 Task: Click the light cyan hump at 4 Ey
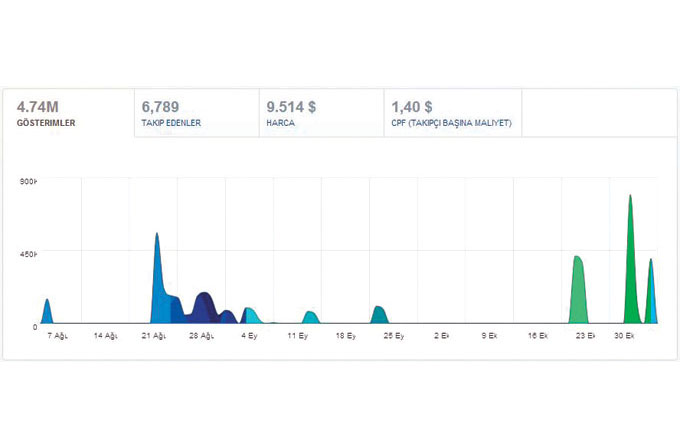[x=252, y=316]
